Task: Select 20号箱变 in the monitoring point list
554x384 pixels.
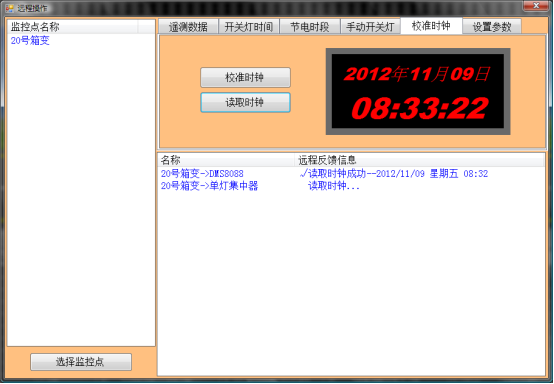Action: [x=30, y=41]
